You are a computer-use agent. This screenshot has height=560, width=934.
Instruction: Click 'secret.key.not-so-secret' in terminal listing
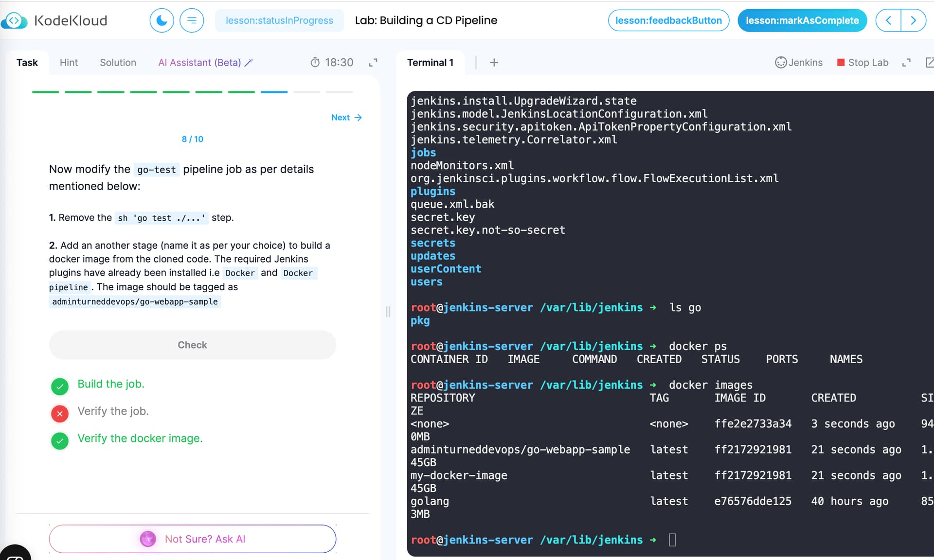click(488, 230)
